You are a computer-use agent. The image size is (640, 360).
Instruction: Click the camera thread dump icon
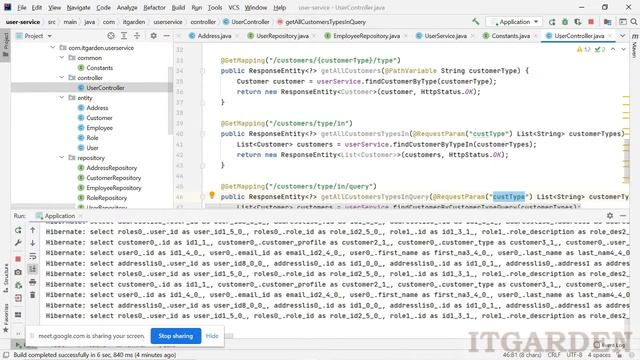[x=18, y=272]
